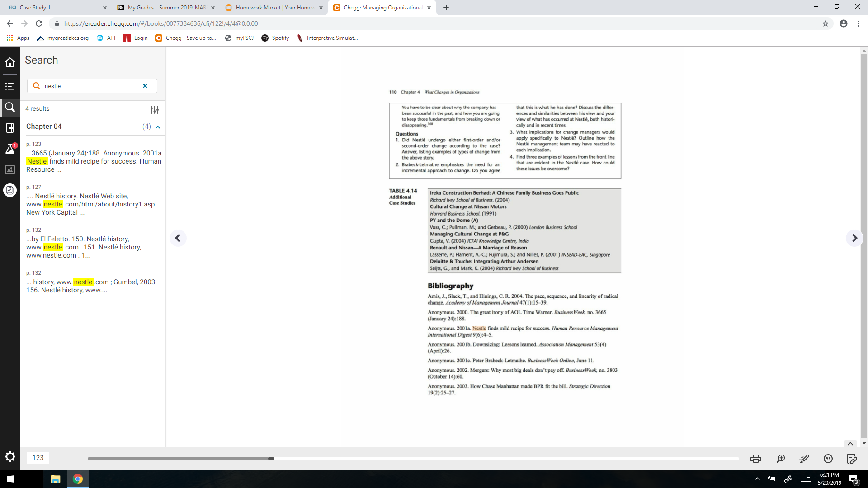
Task: Open the zoom magnifier tool
Action: pos(781,459)
